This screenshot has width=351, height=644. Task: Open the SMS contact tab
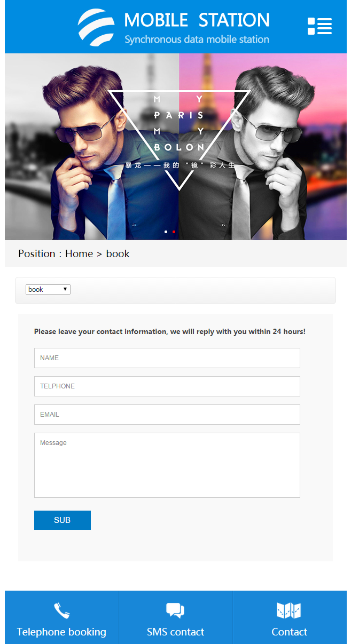175,617
